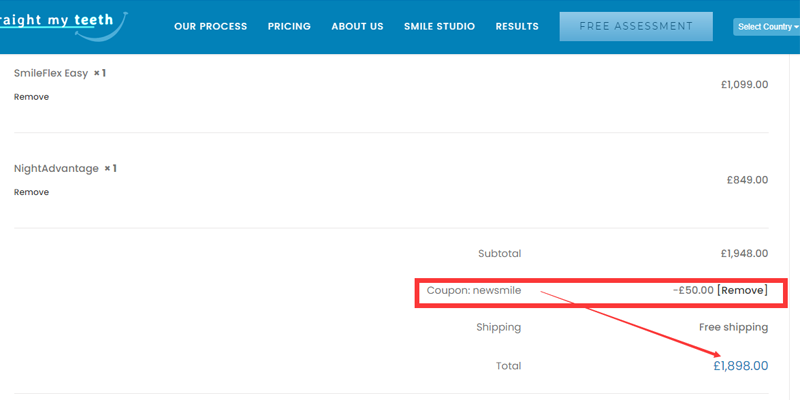This screenshot has height=400, width=800.
Task: Open the SmileFlex Easy product link
Action: (x=51, y=73)
